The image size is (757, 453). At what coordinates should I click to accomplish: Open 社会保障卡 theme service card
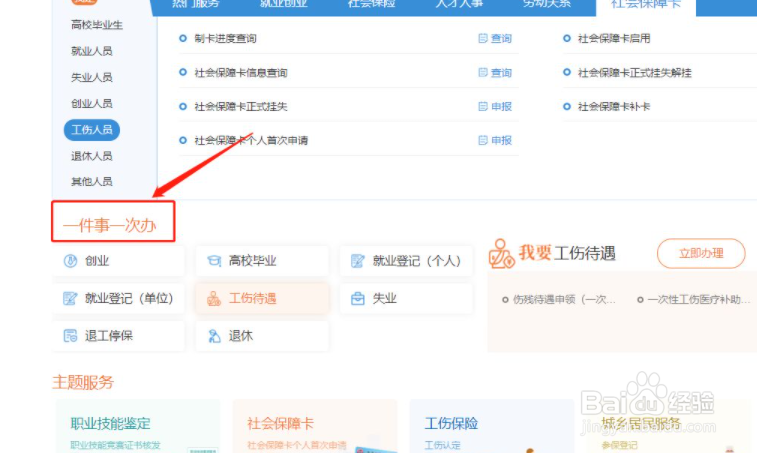click(280, 424)
